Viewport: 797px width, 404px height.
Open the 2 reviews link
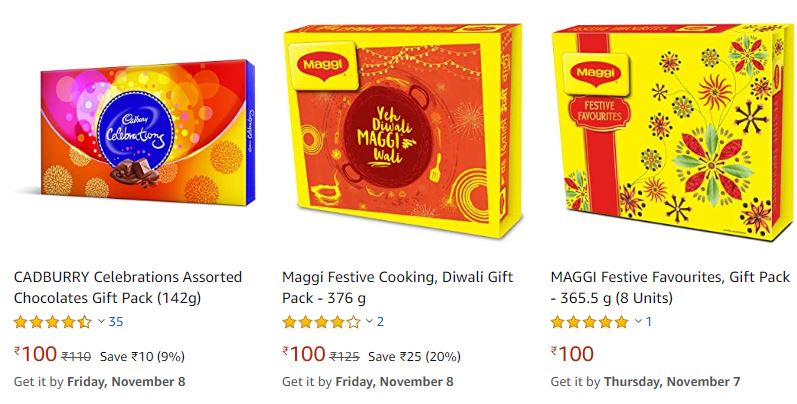(380, 322)
